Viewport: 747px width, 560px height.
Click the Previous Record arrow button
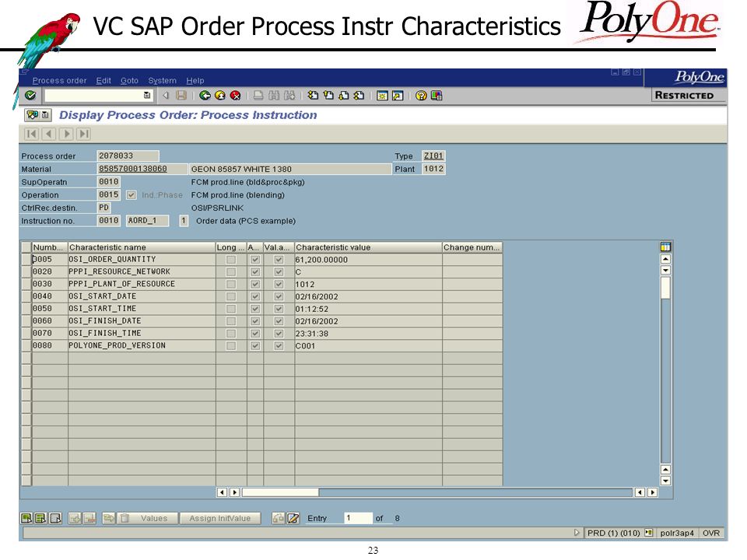click(x=48, y=134)
